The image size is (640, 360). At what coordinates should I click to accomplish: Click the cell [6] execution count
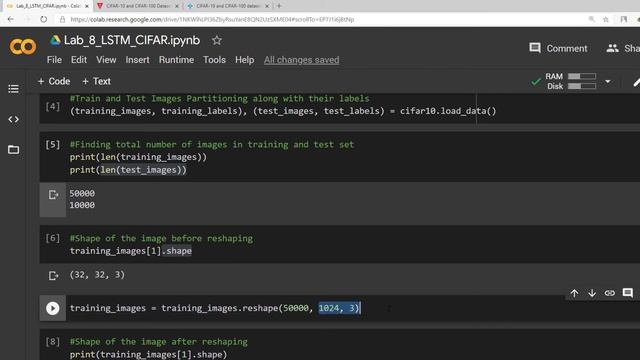(x=53, y=238)
